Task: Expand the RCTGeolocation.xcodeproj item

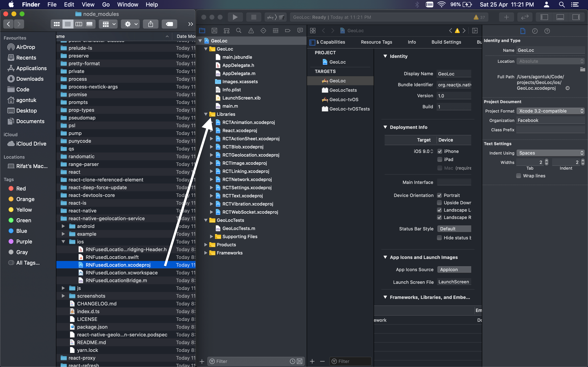Action: 211,155
